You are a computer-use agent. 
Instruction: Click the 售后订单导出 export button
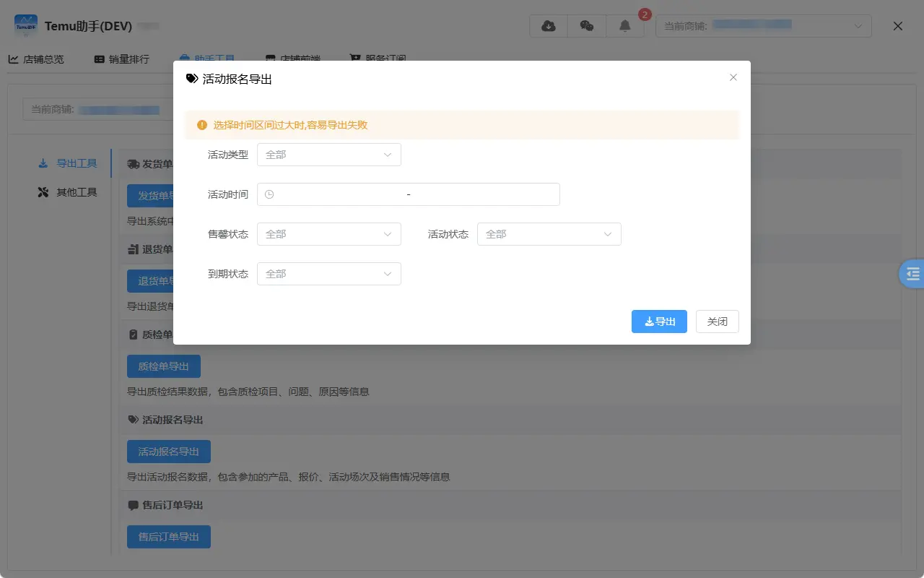click(168, 536)
